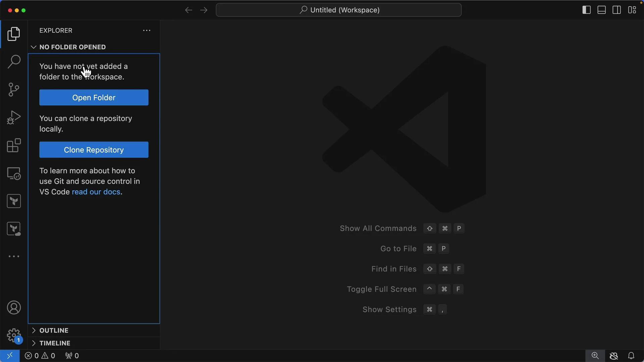Screen dimensions: 644x362
Task: Expand the Timeline section
Action: point(94,343)
